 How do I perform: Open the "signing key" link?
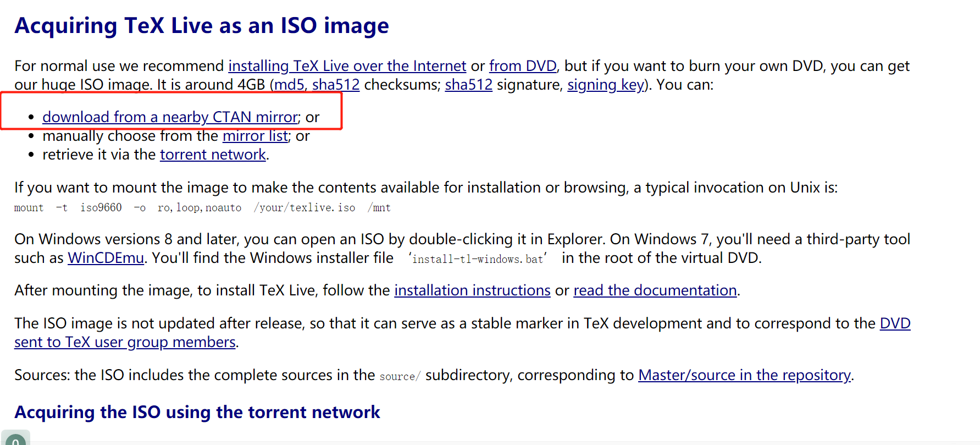click(x=605, y=85)
